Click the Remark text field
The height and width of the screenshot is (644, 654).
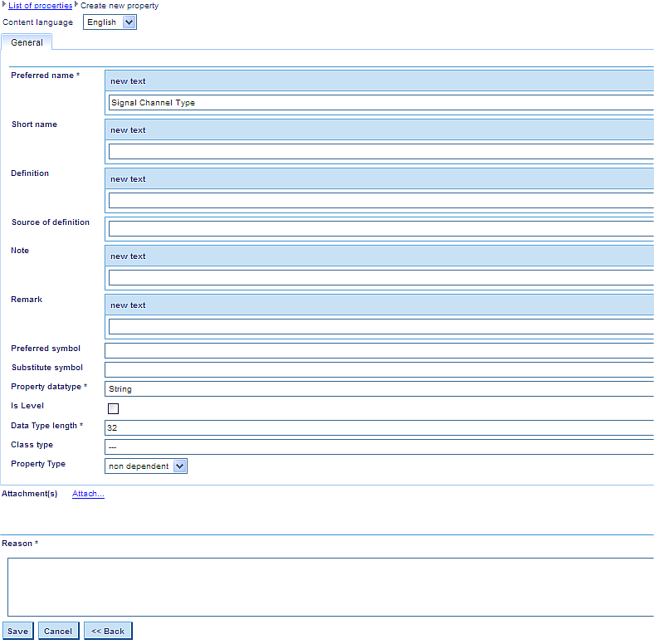[x=380, y=327]
